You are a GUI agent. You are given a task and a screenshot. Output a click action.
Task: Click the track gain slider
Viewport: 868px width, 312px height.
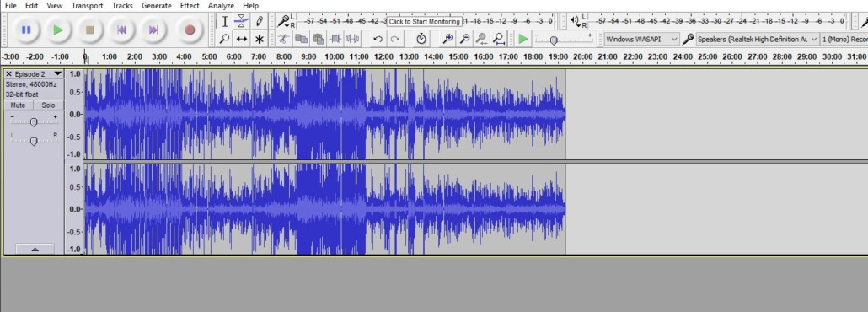coord(34,121)
